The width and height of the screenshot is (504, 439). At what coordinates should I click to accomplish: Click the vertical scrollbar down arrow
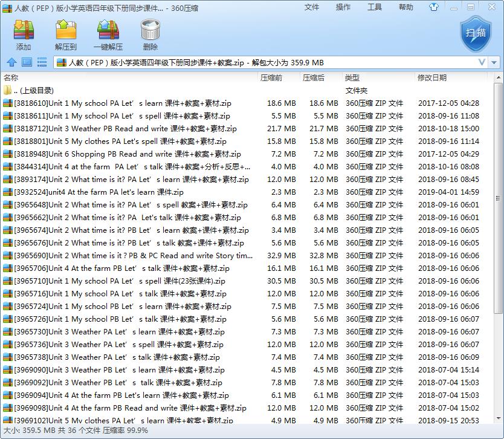pyautogui.click(x=498, y=418)
